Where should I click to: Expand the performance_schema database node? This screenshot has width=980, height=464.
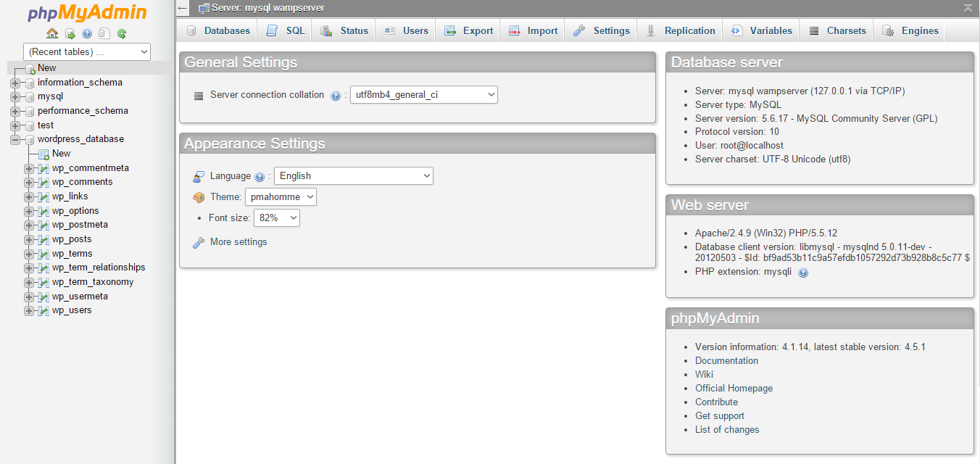pyautogui.click(x=15, y=112)
